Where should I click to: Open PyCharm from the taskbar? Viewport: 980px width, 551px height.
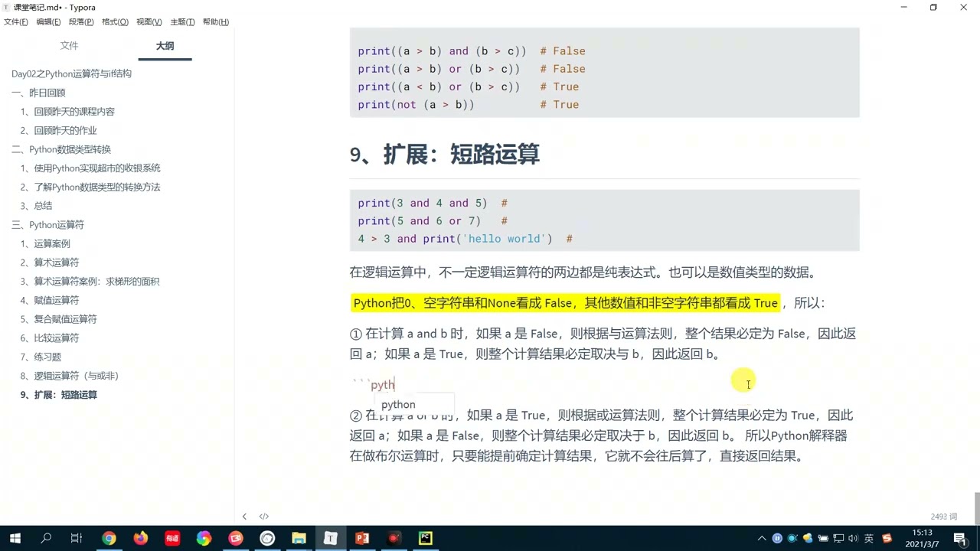pos(425,538)
